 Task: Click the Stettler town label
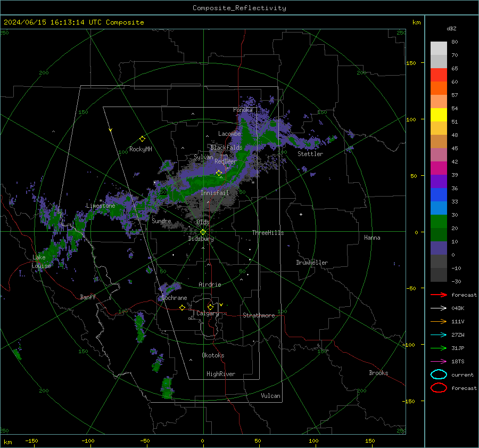click(x=310, y=154)
